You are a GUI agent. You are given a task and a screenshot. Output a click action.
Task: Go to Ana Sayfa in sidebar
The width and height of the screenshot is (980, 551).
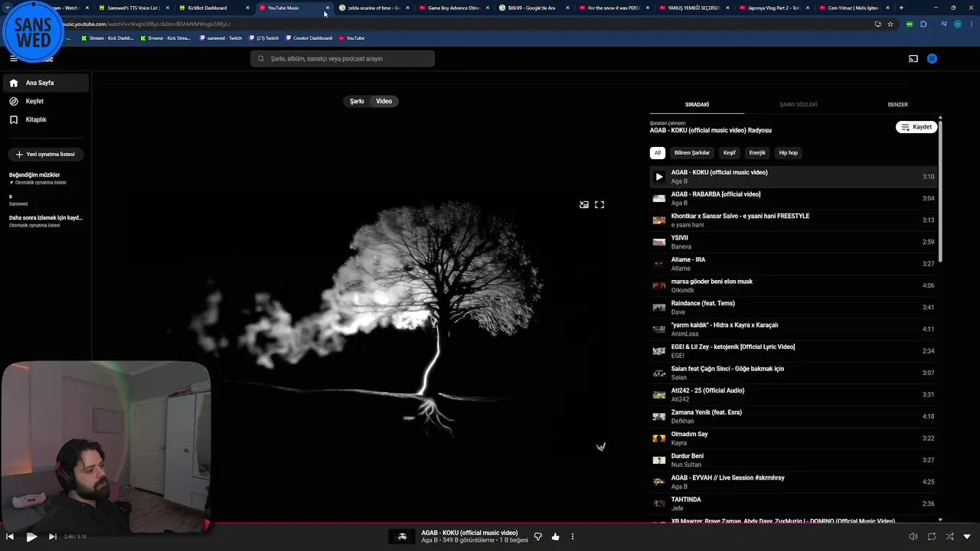[x=45, y=83]
